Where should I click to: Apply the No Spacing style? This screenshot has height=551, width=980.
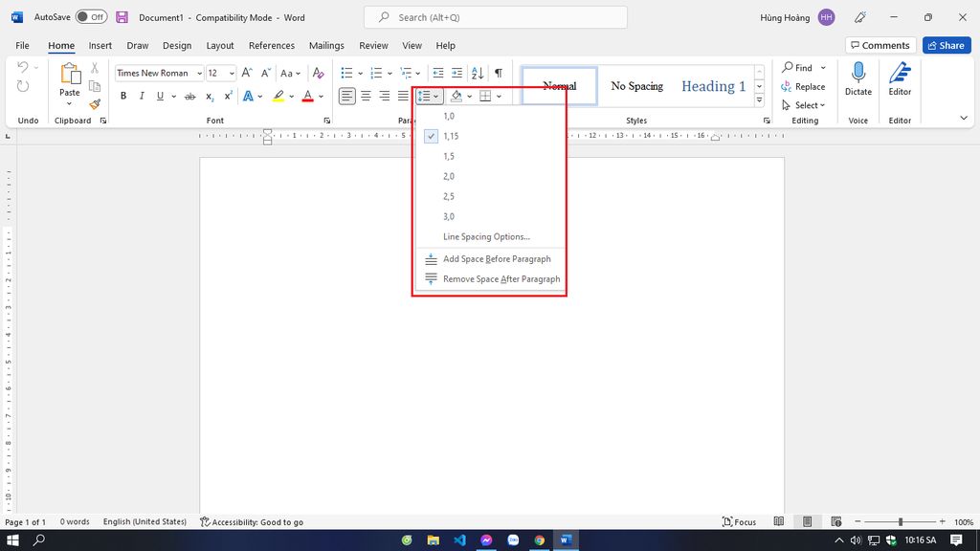click(636, 86)
